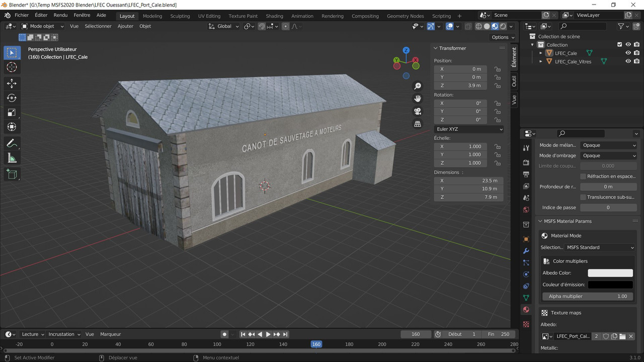Open the Euler XYZ rotation mode dropdown
This screenshot has height=362, width=644.
469,129
